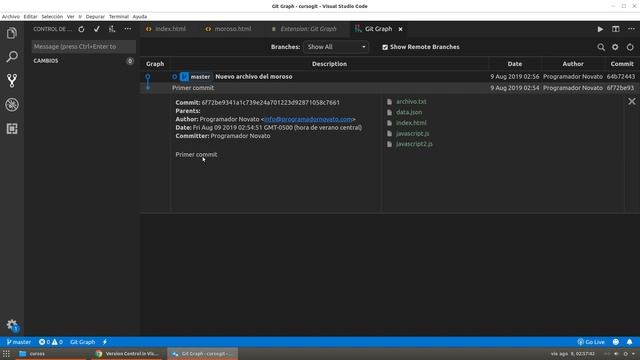Open more editor actions menu

coord(631,29)
